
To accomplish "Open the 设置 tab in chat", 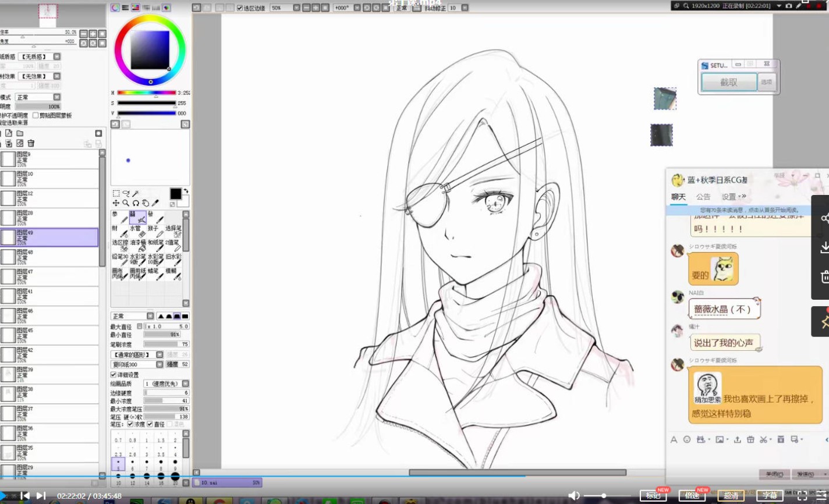I will (x=729, y=197).
